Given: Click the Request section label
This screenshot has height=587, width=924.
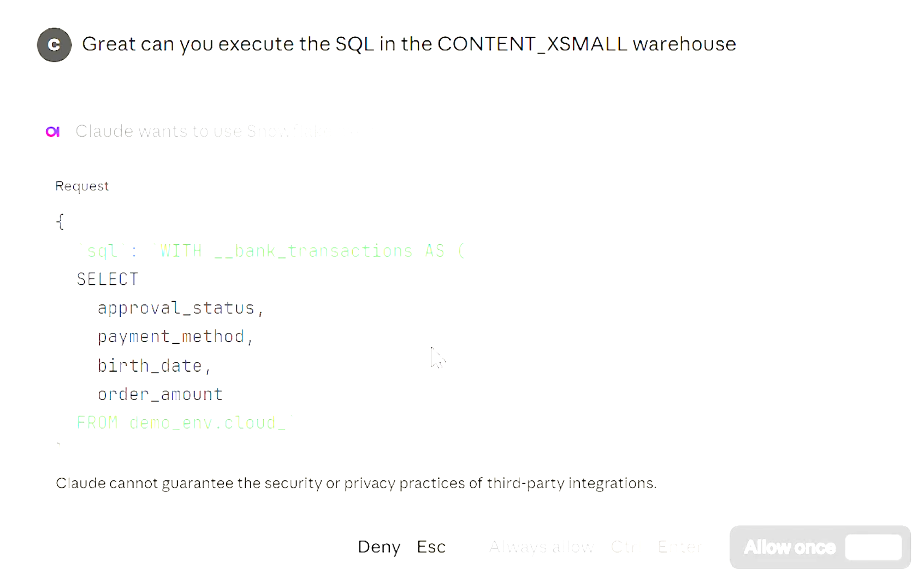Looking at the screenshot, I should point(82,186).
